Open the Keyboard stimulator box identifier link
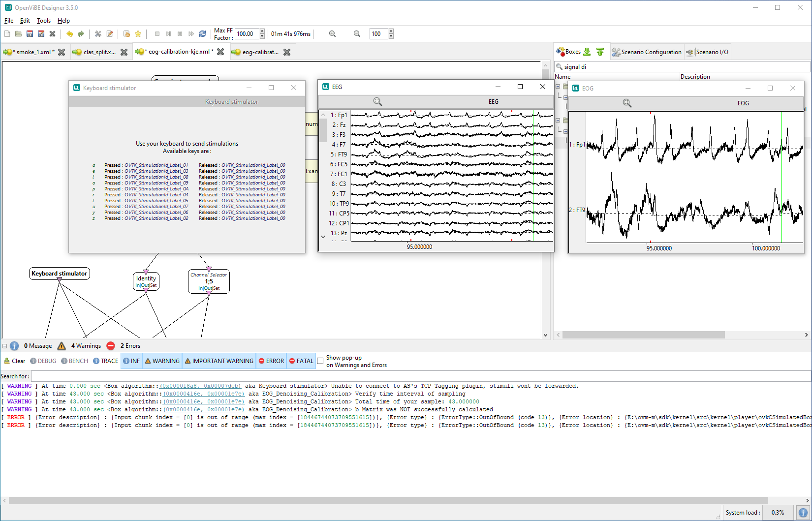The image size is (812, 521). tap(200, 386)
